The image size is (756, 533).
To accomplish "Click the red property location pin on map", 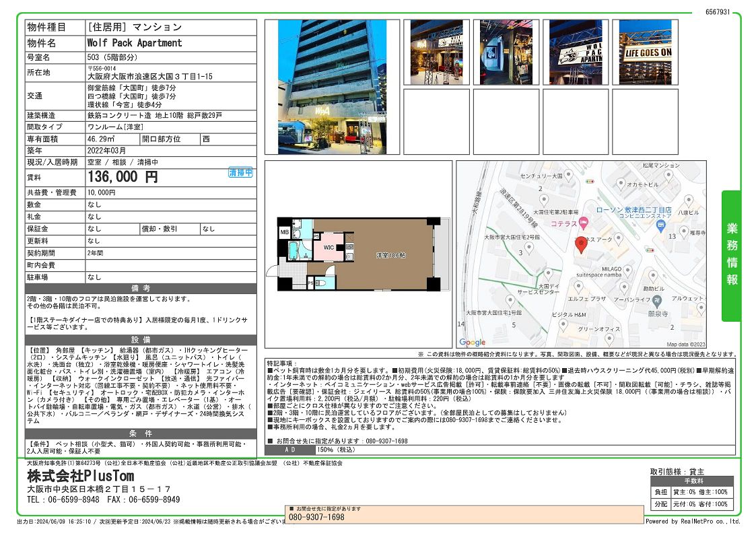I will pyautogui.click(x=582, y=245).
